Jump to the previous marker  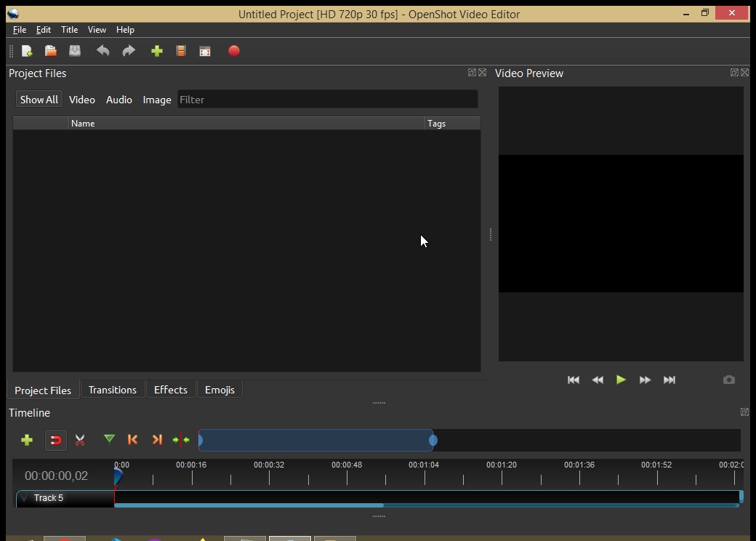point(132,440)
